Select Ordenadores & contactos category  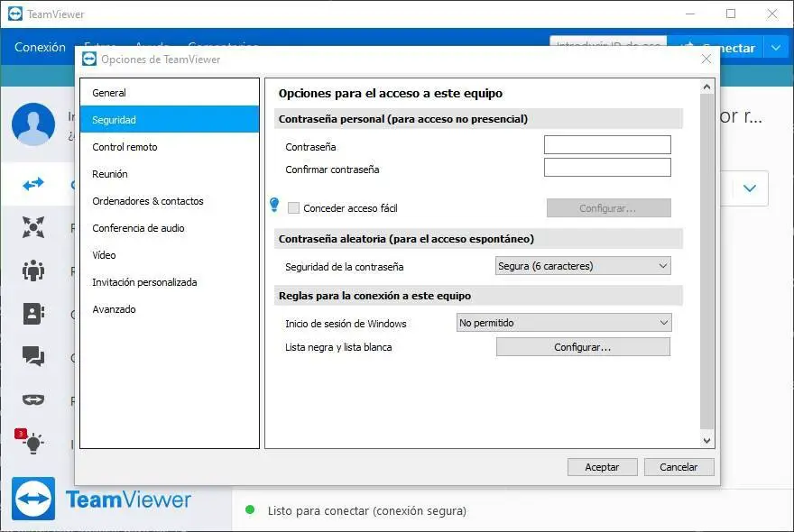(x=170, y=201)
